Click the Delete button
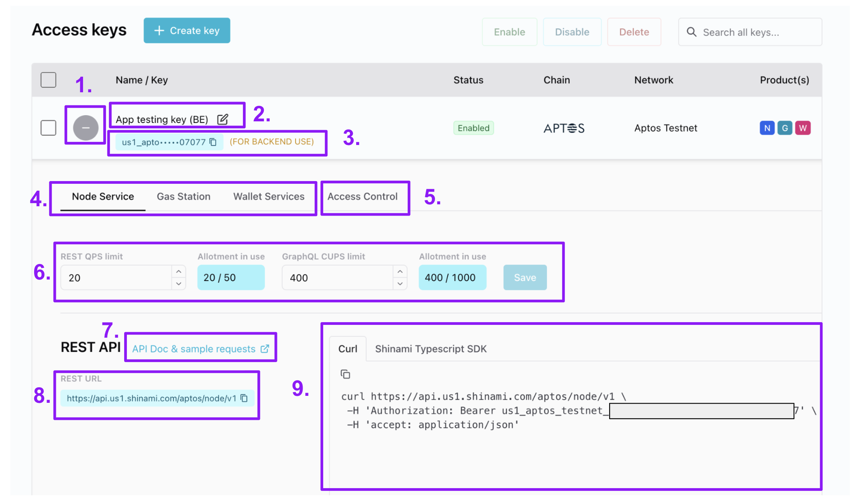859x504 pixels. pos(634,32)
